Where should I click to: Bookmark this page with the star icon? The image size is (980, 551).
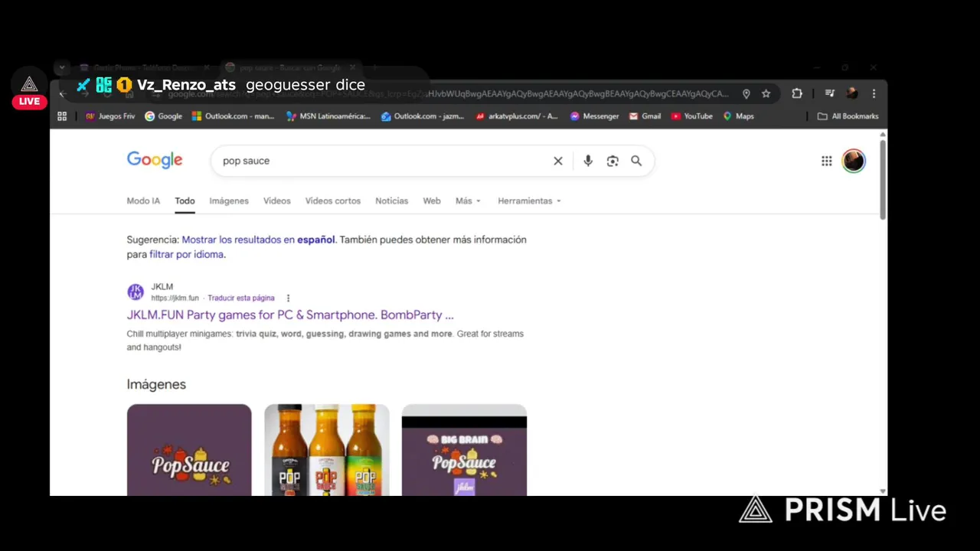(x=766, y=93)
